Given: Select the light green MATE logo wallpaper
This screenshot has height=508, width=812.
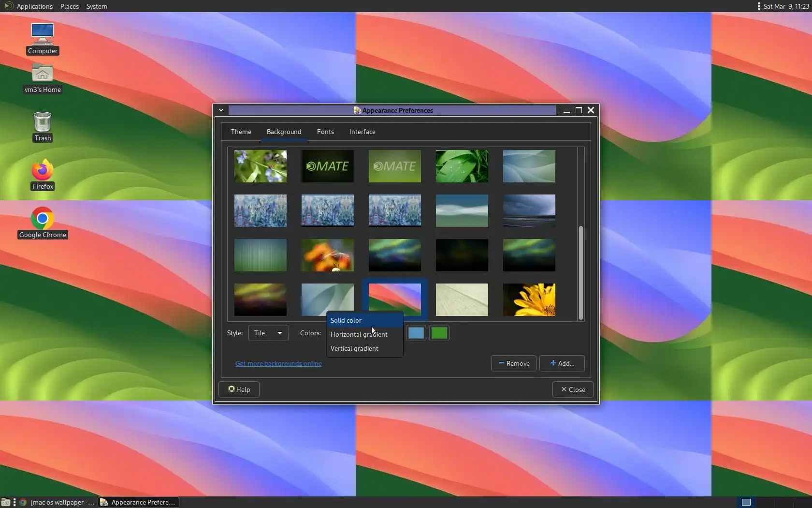Looking at the screenshot, I should (x=395, y=166).
